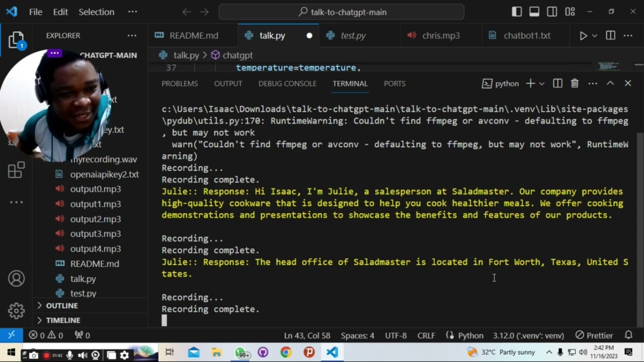Open the Ports panel tab
This screenshot has width=644, height=362.
point(394,83)
